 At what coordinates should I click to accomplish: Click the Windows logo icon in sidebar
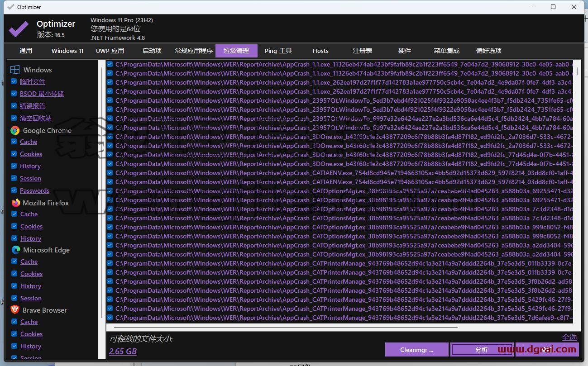click(x=15, y=70)
